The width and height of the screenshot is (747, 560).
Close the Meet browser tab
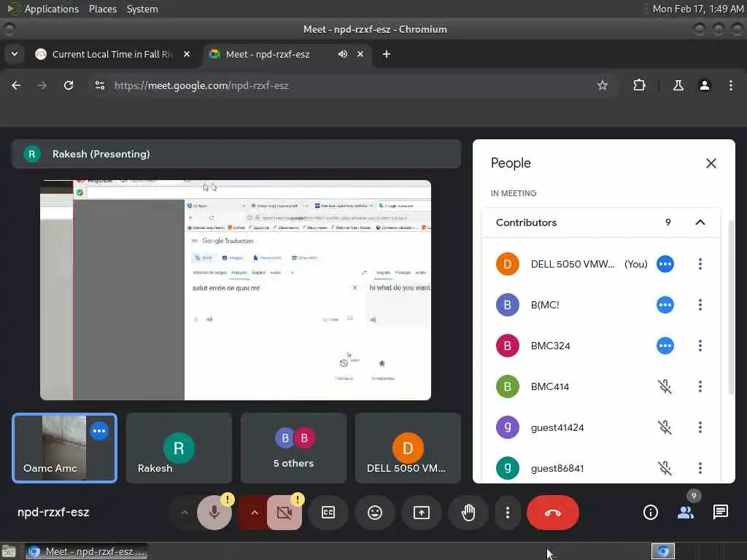360,54
